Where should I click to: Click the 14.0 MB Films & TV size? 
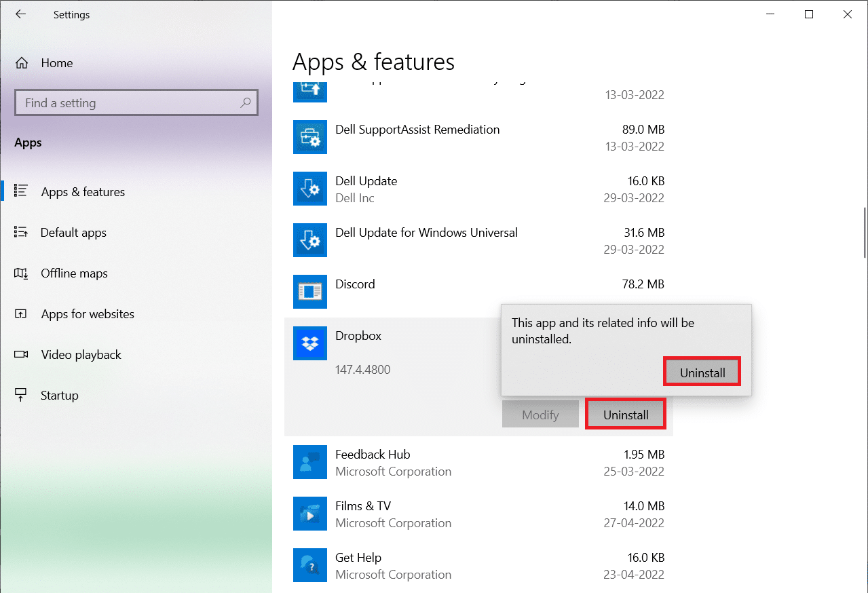pos(643,506)
